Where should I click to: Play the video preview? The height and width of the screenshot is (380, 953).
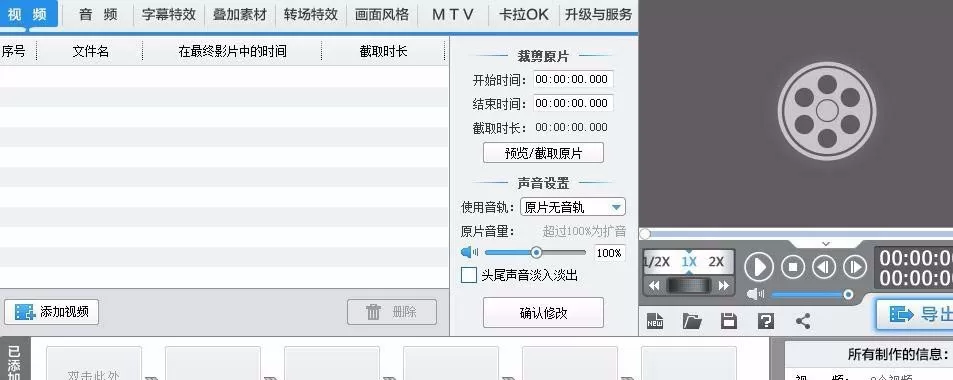coord(759,267)
